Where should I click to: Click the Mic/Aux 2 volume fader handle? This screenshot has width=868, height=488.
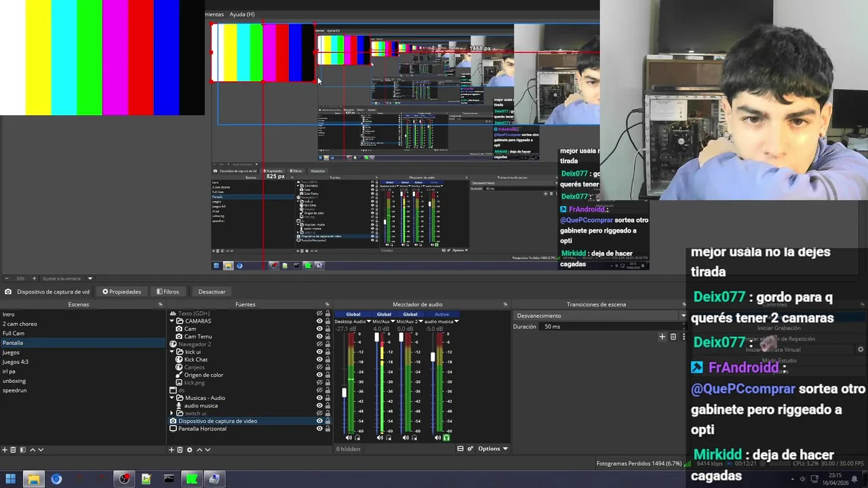point(401,337)
